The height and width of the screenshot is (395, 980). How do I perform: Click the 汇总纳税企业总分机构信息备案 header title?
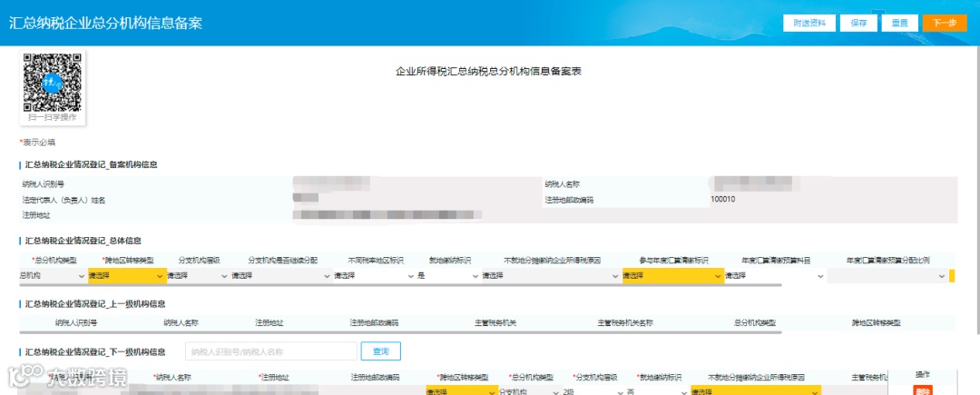(105, 23)
